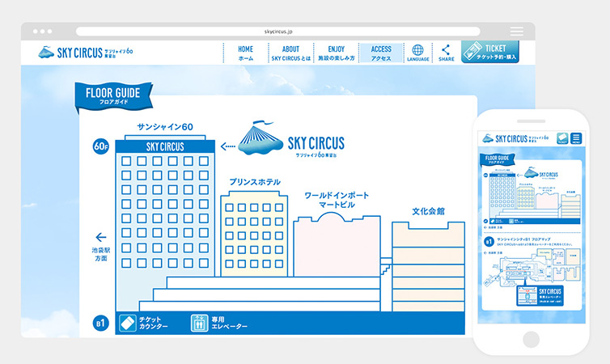Image resolution: width=610 pixels, height=364 pixels.
Task: Click the phone's SKY CIRCUS logo
Action: point(515,139)
